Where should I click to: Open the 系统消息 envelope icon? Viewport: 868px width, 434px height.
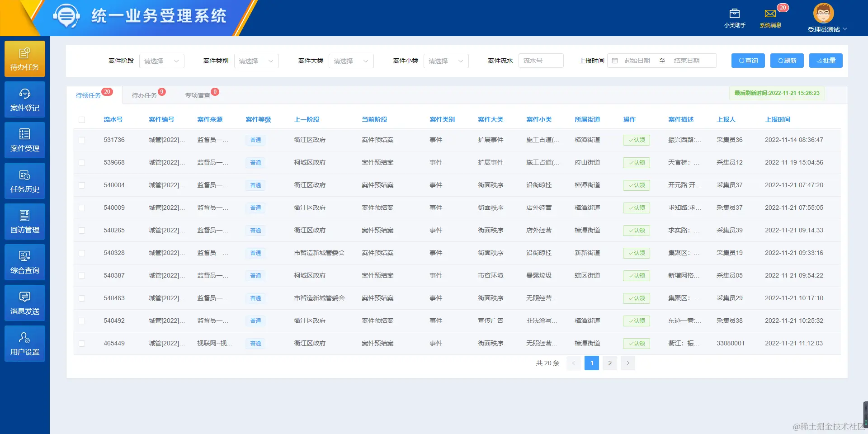pyautogui.click(x=770, y=14)
